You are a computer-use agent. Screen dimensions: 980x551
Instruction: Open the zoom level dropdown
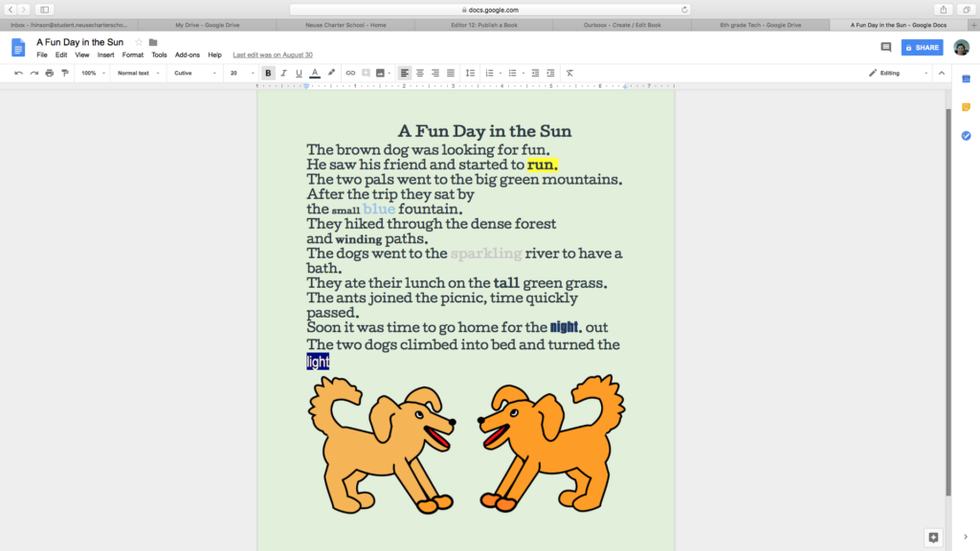[x=92, y=73]
